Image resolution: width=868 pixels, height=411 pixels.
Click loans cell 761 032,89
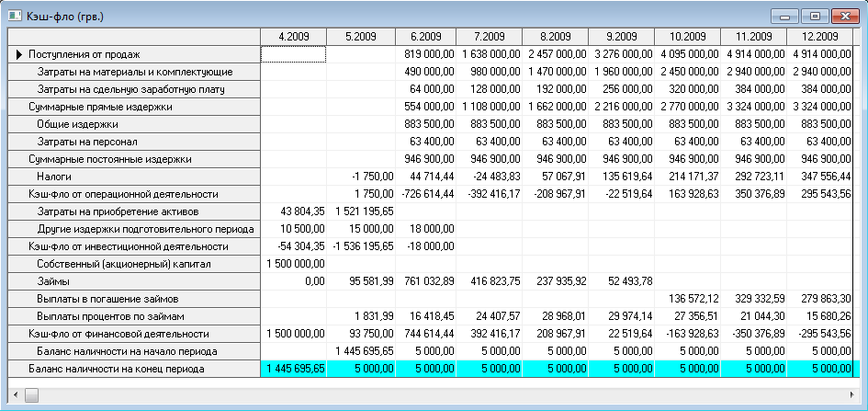(x=426, y=281)
